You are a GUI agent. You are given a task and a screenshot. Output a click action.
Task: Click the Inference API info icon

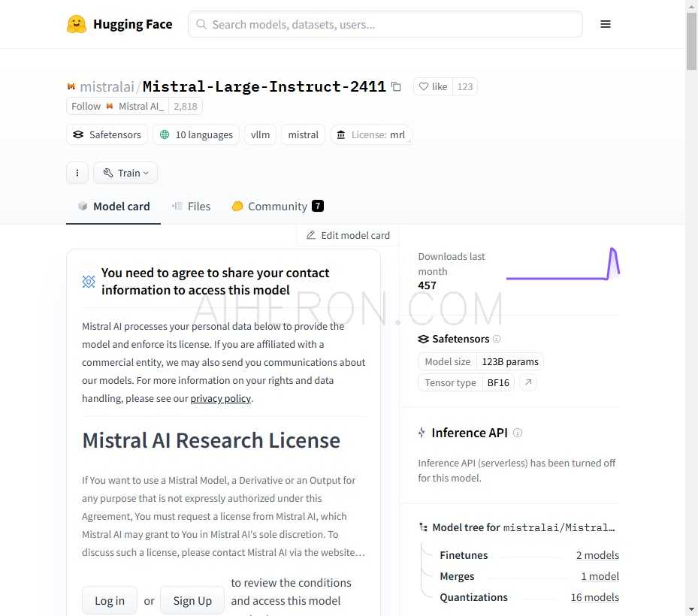(x=517, y=433)
